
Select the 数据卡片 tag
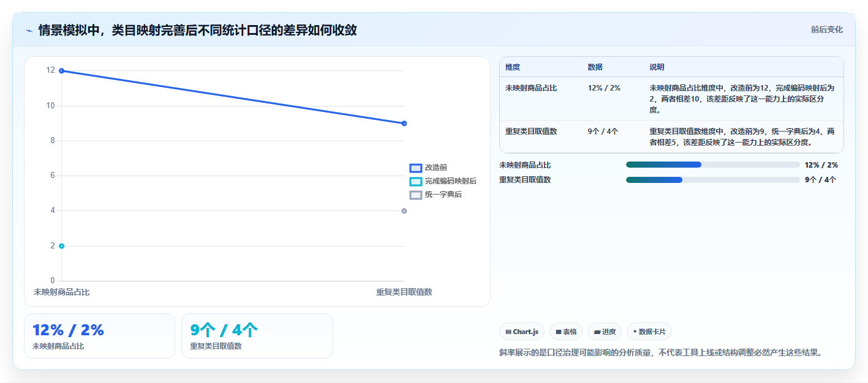pos(649,332)
